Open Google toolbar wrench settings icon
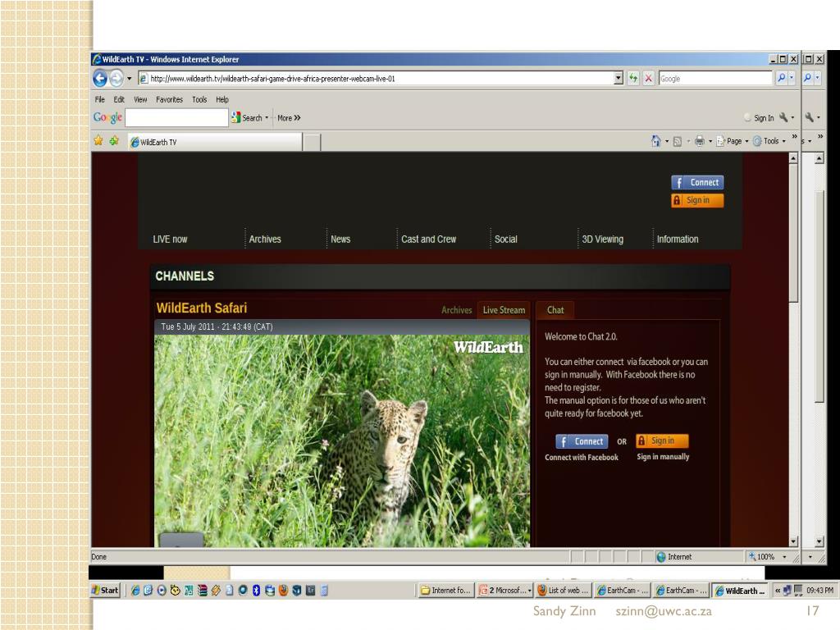Screen dimensions: 840x630 [783, 117]
